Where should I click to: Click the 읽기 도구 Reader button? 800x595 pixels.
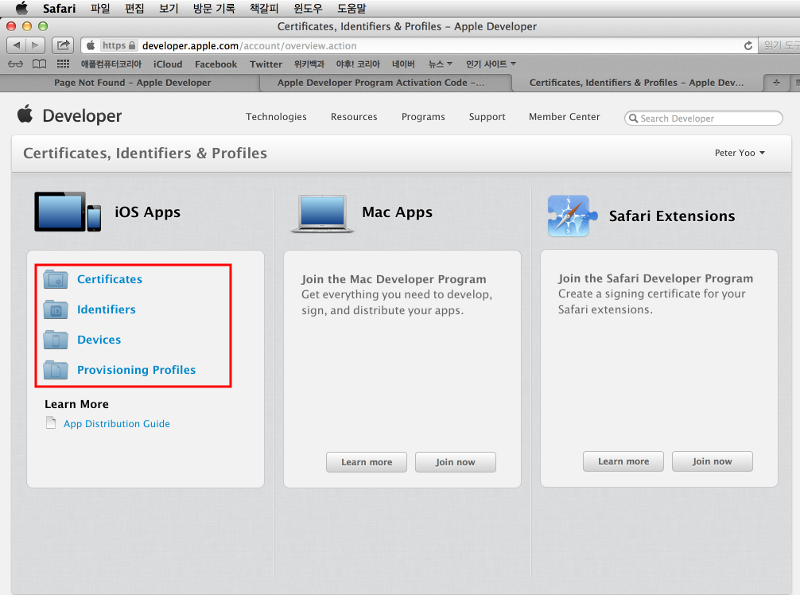tap(780, 45)
